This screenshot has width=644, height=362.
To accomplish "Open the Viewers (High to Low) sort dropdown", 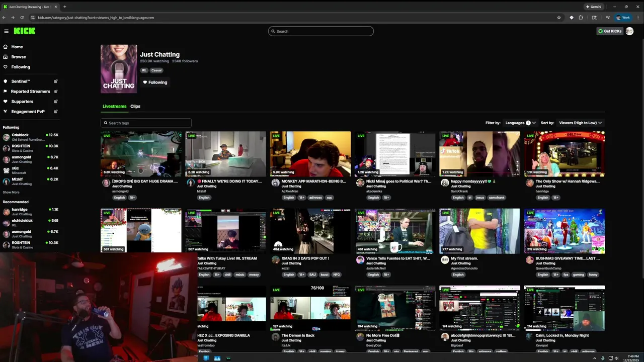I will click(x=580, y=123).
